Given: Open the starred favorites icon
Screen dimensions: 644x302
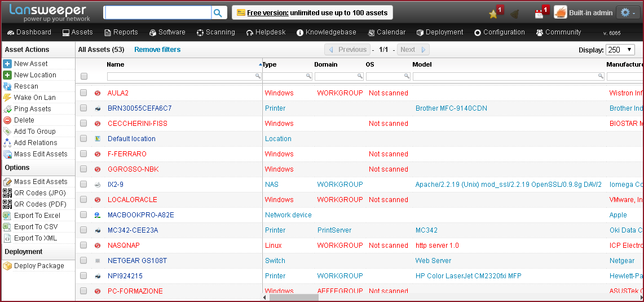Looking at the screenshot, I should click(x=493, y=14).
